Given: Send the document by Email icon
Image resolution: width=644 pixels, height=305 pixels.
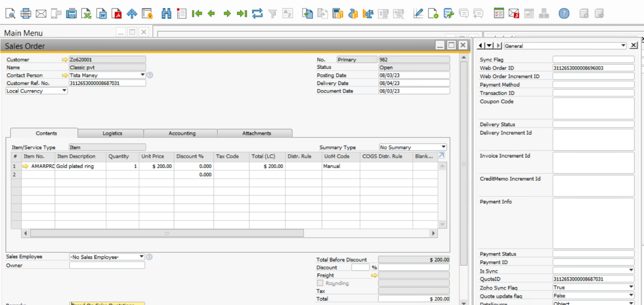Looking at the screenshot, I should point(41,14).
